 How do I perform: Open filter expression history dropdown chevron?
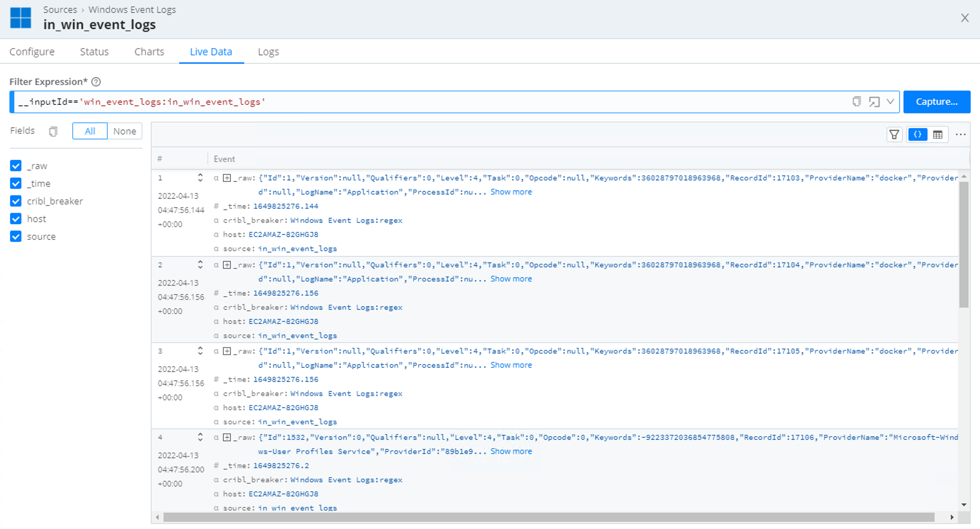[890, 101]
